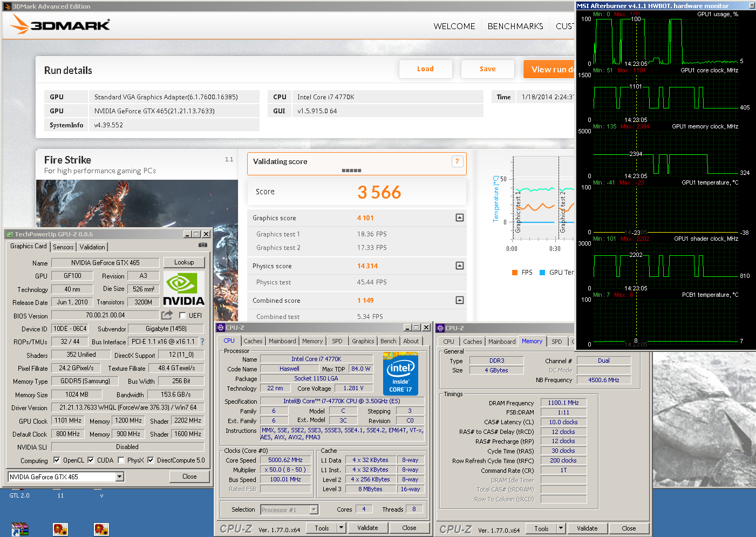Screen dimensions: 756x537
Task: Click the NVIDIA logo in GPU-Z
Action: 183,289
